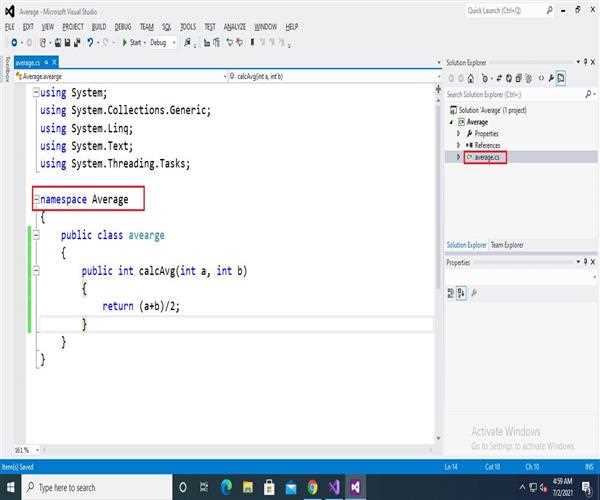Open Visual Studio from the Windows taskbar
This screenshot has width=600, height=500.
(355, 487)
